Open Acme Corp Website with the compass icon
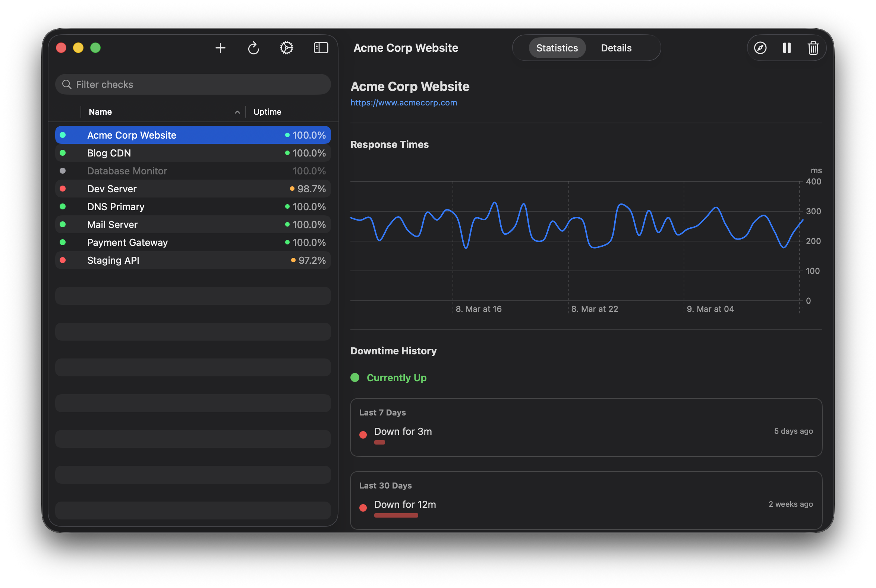Screen dimensions: 876x588 tap(760, 48)
